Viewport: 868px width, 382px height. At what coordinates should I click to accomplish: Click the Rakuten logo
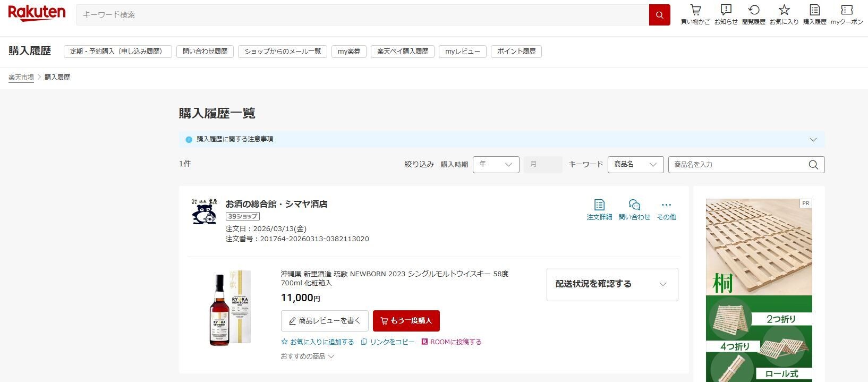click(x=37, y=13)
